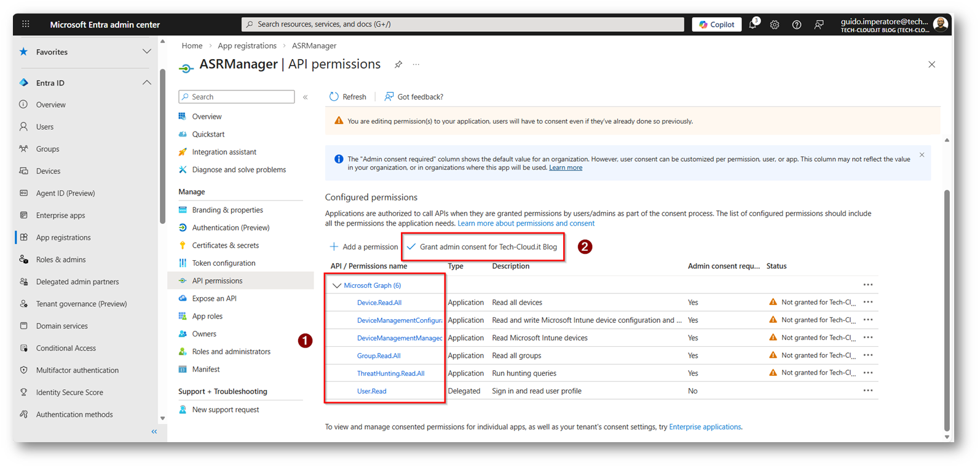Image resolution: width=980 pixels, height=468 pixels.
Task: Collapse the left navigation pane
Action: click(154, 432)
